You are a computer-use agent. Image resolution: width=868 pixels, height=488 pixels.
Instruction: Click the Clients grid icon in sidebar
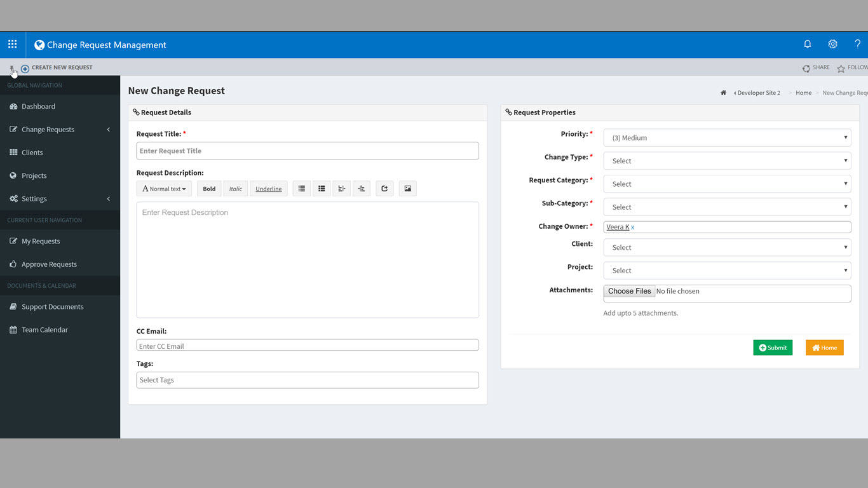(x=14, y=152)
